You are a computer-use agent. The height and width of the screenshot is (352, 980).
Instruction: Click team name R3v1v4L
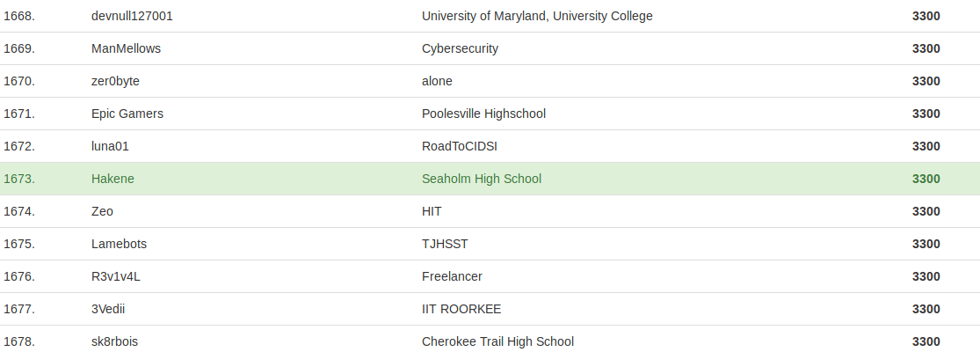click(116, 276)
